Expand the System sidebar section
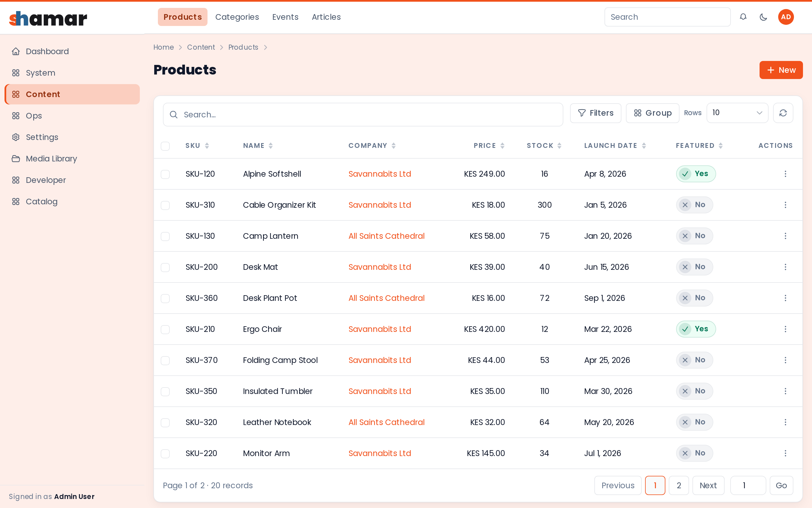The width and height of the screenshot is (812, 508). 72,73
